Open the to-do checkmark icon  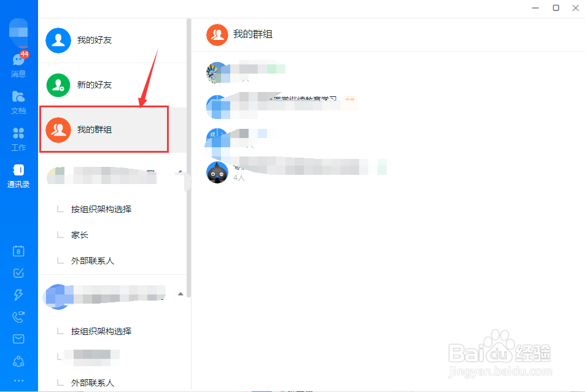point(18,272)
